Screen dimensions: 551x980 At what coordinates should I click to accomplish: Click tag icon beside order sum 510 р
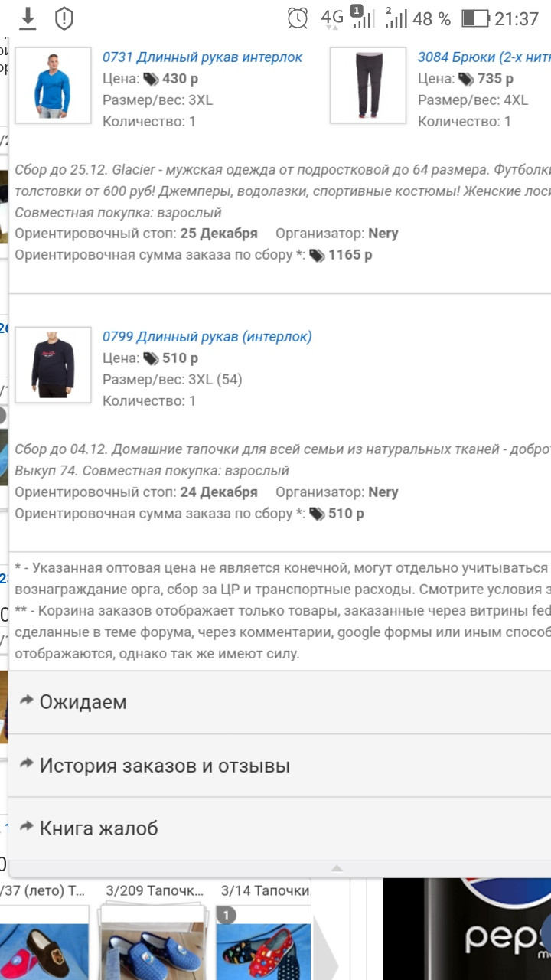point(317,514)
